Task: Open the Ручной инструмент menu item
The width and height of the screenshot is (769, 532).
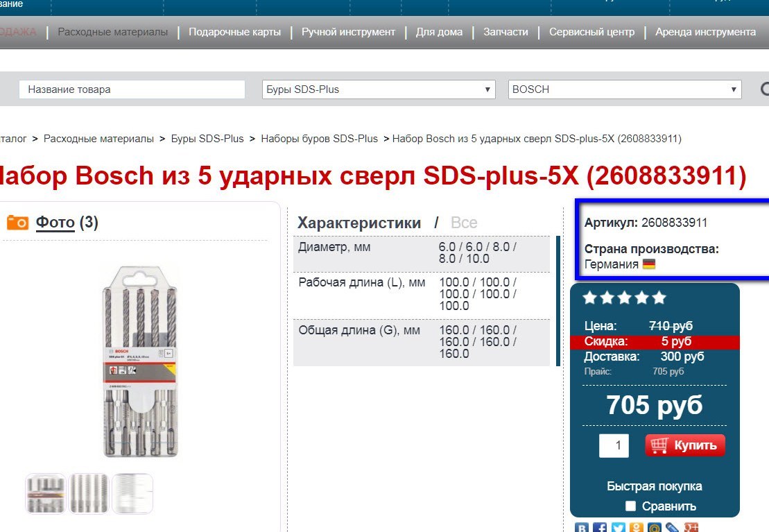Action: pyautogui.click(x=348, y=32)
